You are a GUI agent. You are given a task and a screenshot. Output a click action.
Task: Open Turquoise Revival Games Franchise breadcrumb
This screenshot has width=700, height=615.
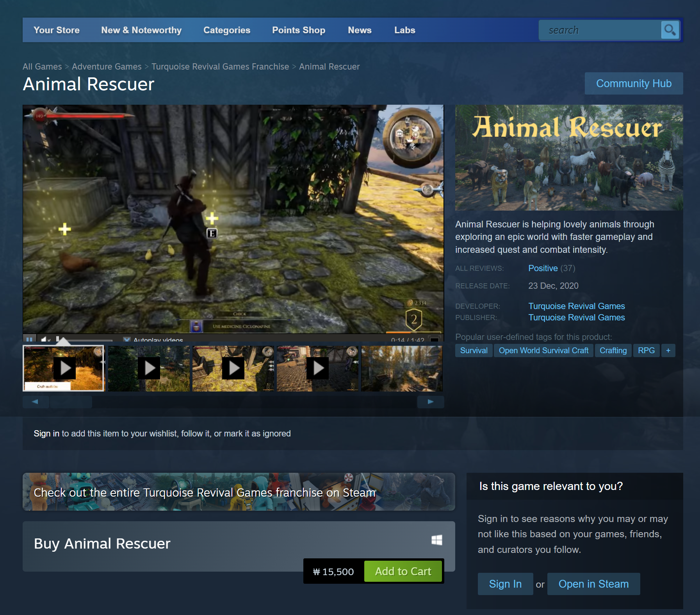[220, 66]
